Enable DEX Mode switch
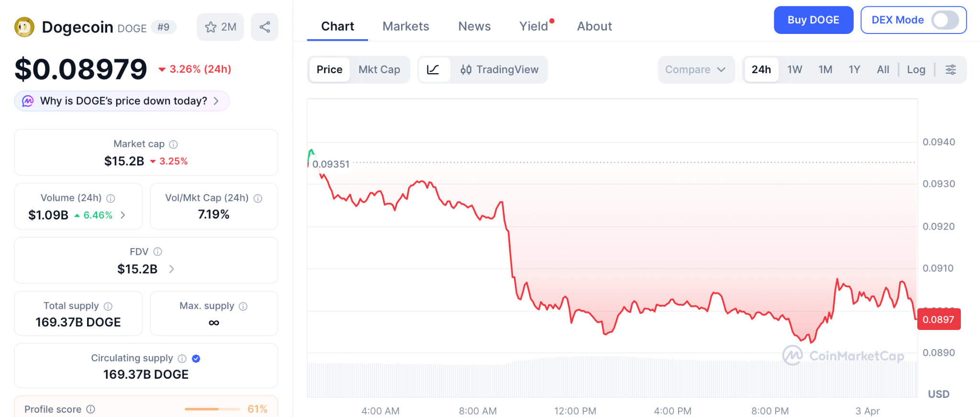This screenshot has width=980, height=417. (945, 20)
